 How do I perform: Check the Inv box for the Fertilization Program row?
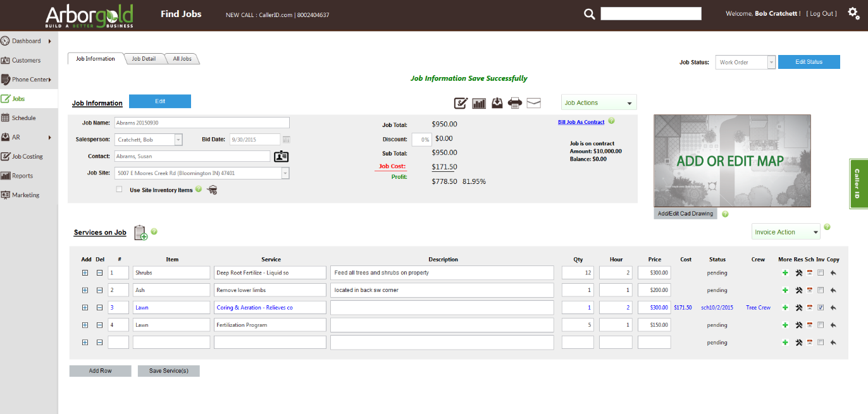(x=821, y=325)
